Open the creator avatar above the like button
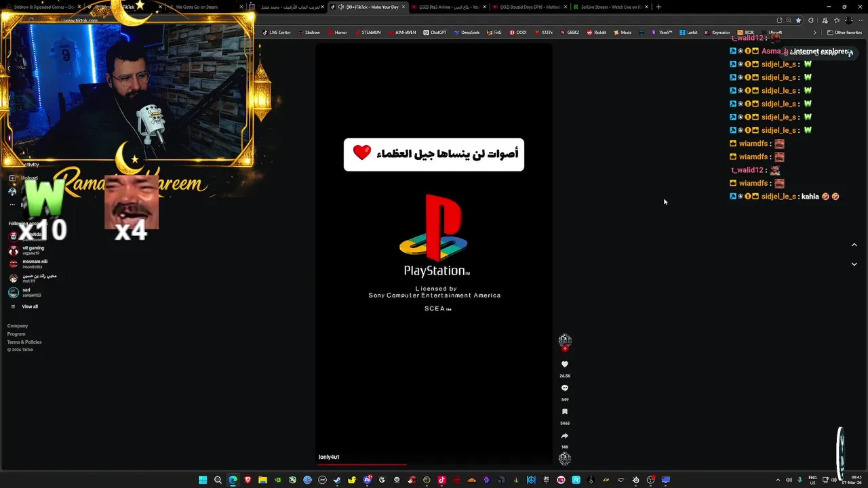 [x=565, y=341]
